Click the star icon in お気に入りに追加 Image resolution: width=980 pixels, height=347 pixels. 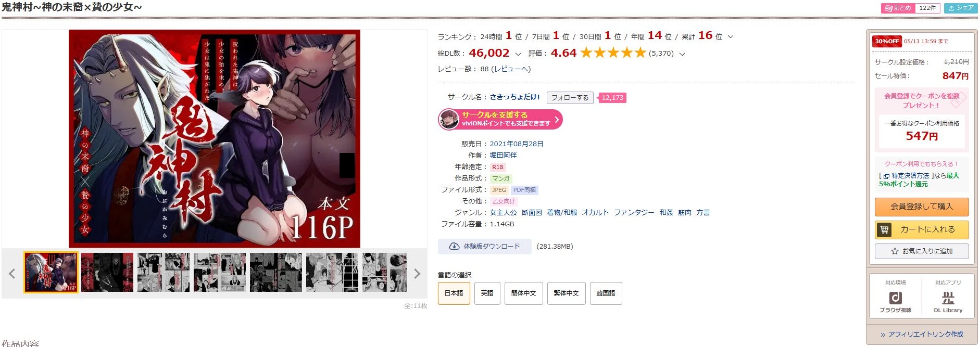point(895,251)
